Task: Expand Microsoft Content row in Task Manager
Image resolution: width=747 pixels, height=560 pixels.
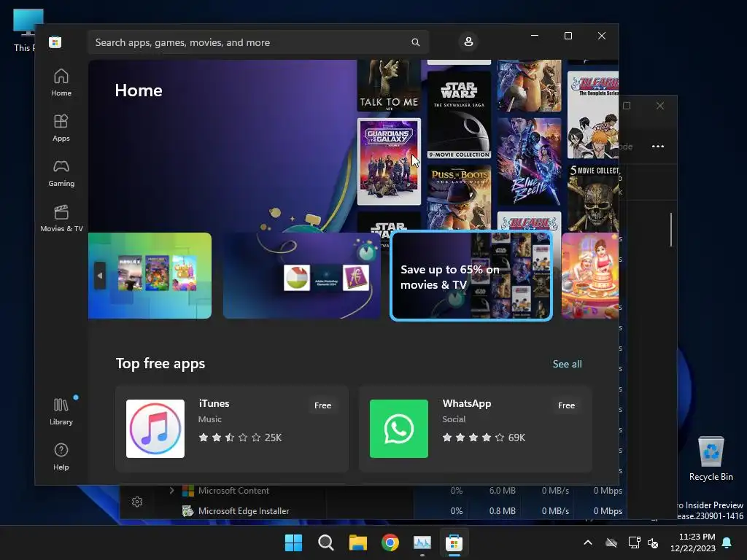Action: (x=172, y=490)
